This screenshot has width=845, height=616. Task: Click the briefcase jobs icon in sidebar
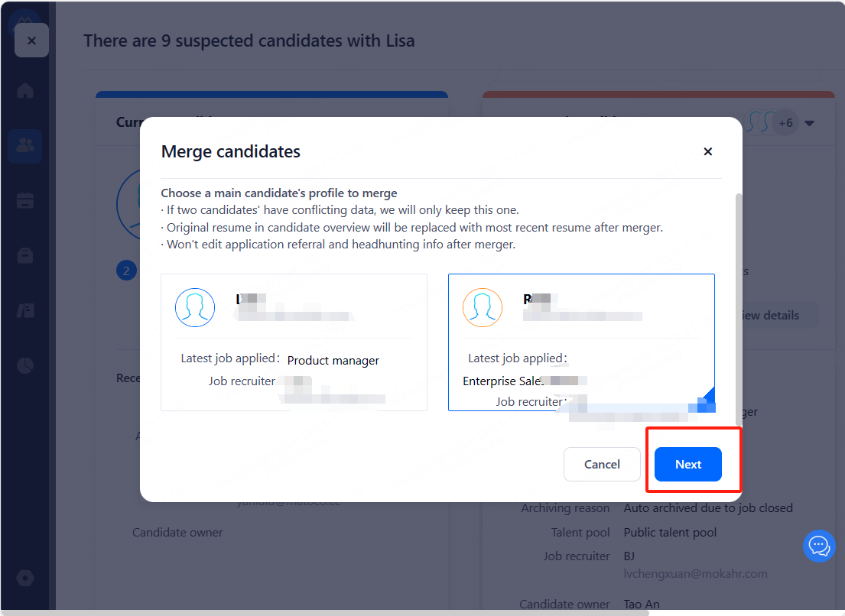(x=25, y=255)
